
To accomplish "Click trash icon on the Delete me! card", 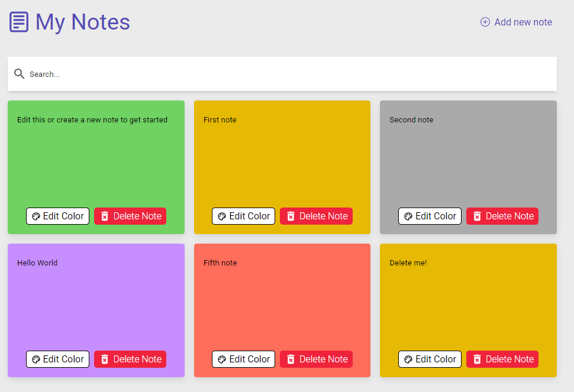I will 477,359.
